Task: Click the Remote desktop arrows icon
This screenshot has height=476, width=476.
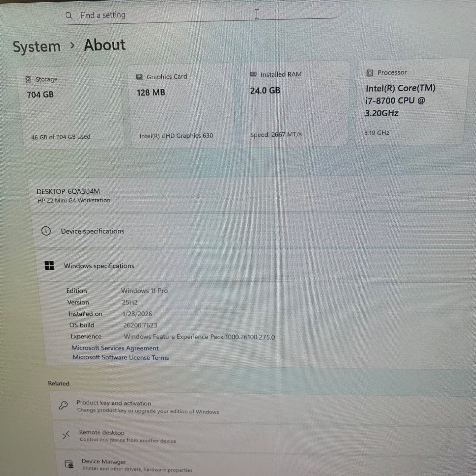Action: coord(66,435)
